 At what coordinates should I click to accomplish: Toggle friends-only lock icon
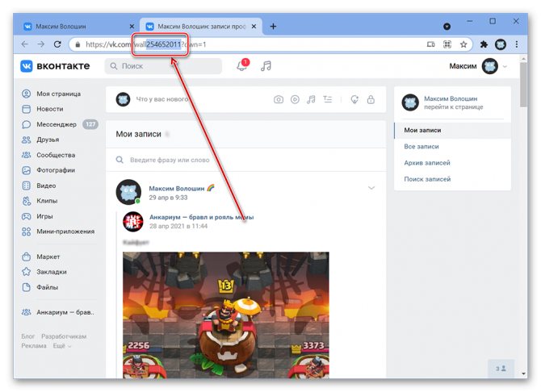(x=371, y=100)
